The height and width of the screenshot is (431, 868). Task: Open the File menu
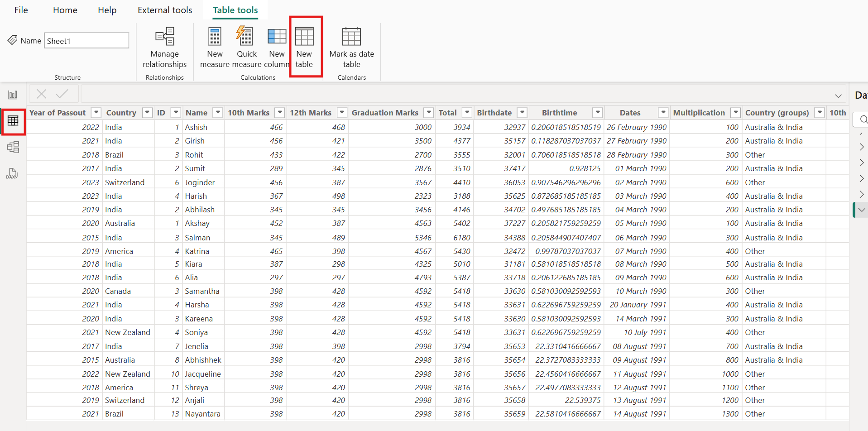[21, 10]
